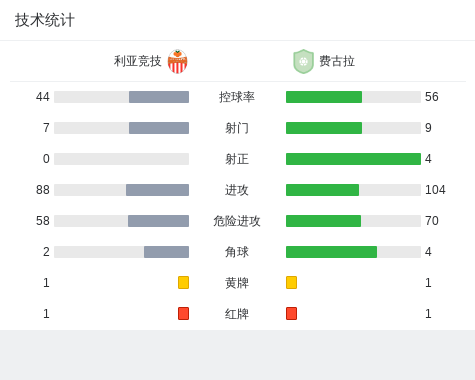475x380 pixels.
Task: Click the green possession bar for 费古拉
Action: pyautogui.click(x=324, y=97)
